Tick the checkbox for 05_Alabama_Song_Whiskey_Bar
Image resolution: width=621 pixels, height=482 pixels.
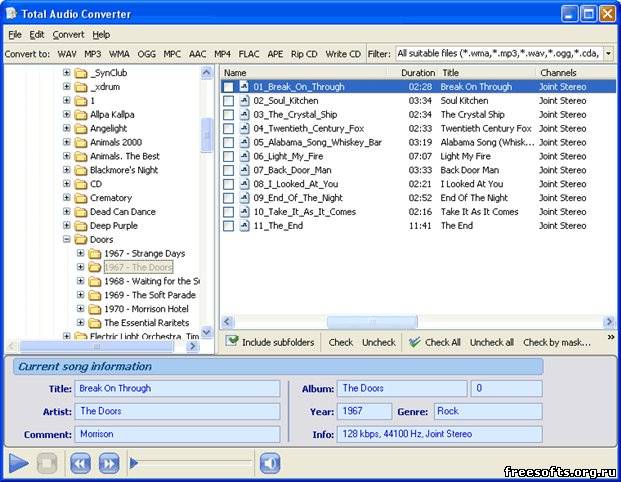[x=229, y=142]
